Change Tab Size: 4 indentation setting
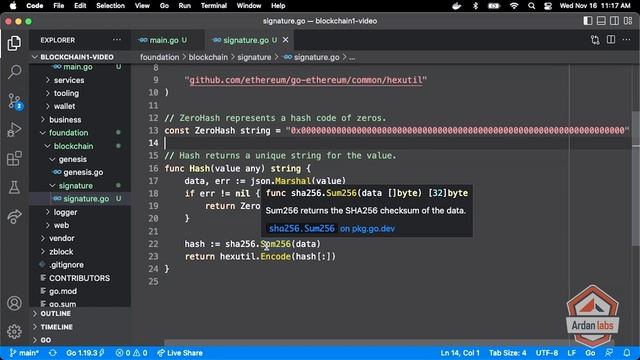640x360 pixels. coord(507,353)
